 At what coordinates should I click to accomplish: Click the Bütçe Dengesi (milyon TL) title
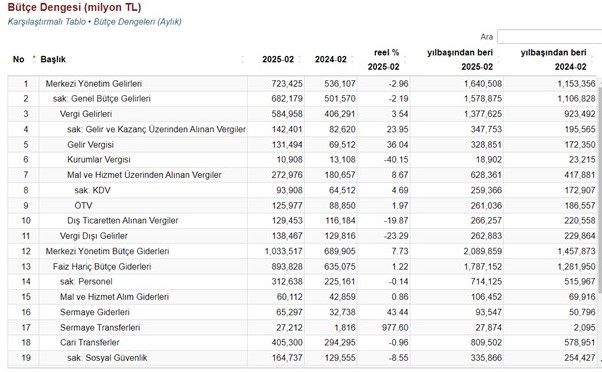click(74, 7)
